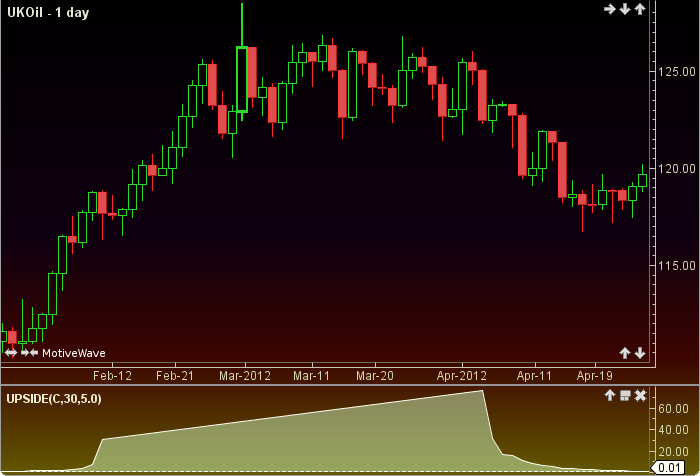Click the UPSIDE panel layout icon
This screenshot has height=476, width=700.
(625, 396)
